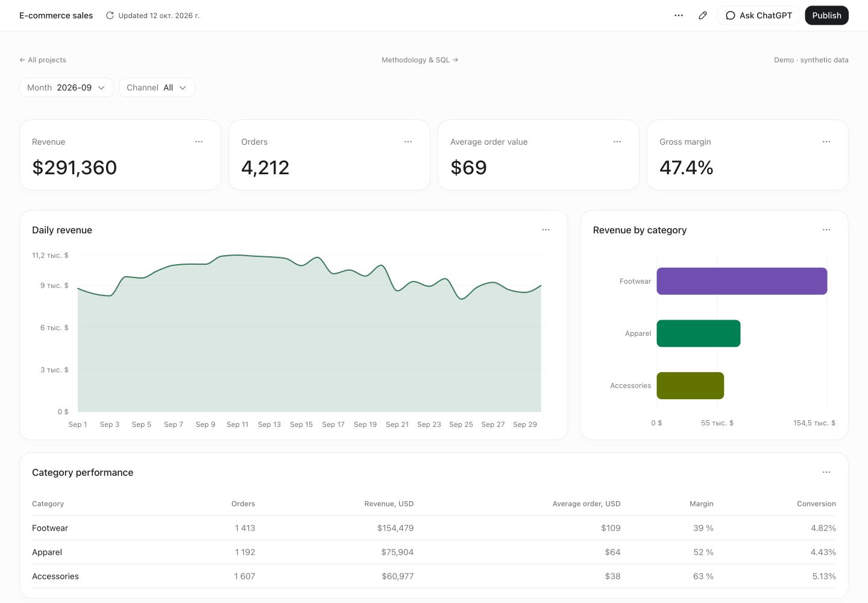Select the green Apparel bar
The image size is (868, 603).
coord(699,333)
